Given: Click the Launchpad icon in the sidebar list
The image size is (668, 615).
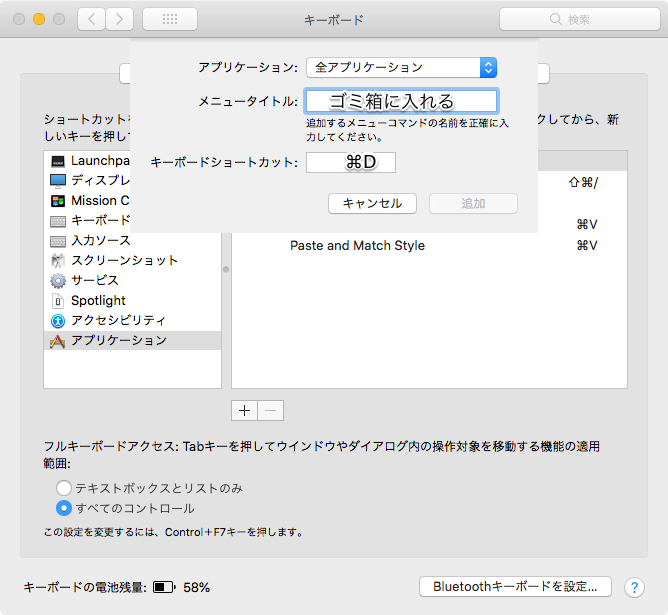Looking at the screenshot, I should pyautogui.click(x=58, y=161).
